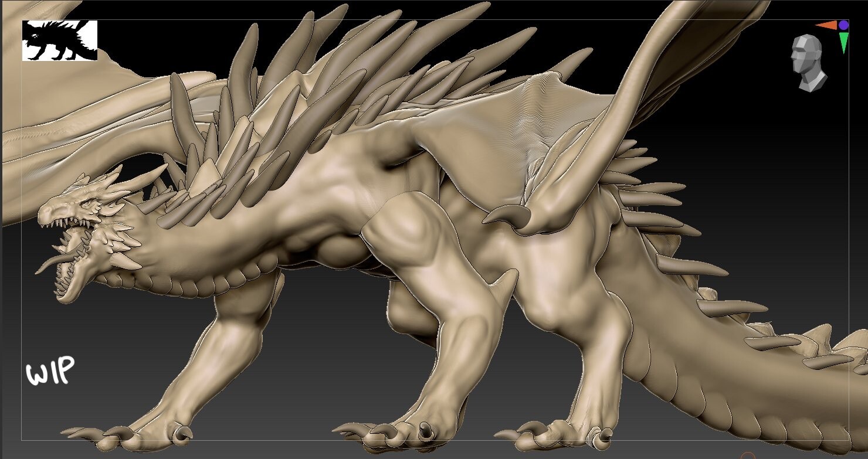Click the polygon head orientation gizmo

pyautogui.click(x=809, y=63)
